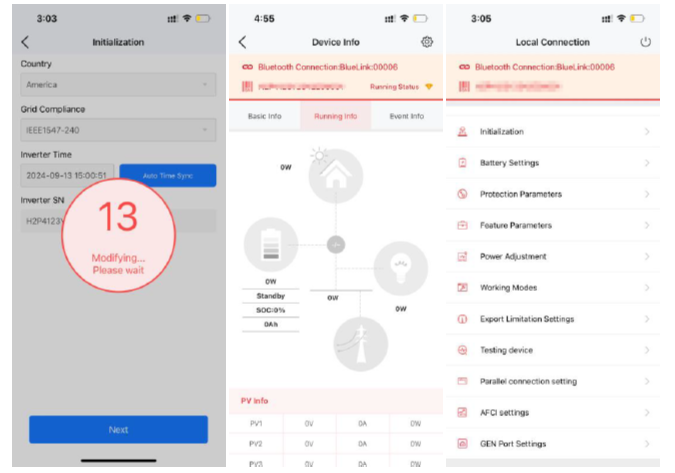
Task: Tap the grid power tower icon
Action: [360, 344]
